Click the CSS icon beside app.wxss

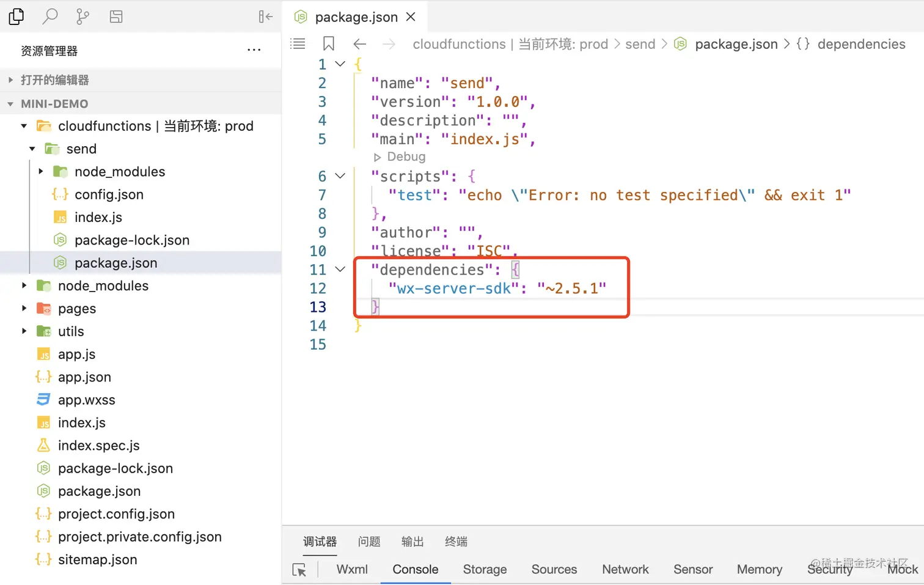[43, 400]
